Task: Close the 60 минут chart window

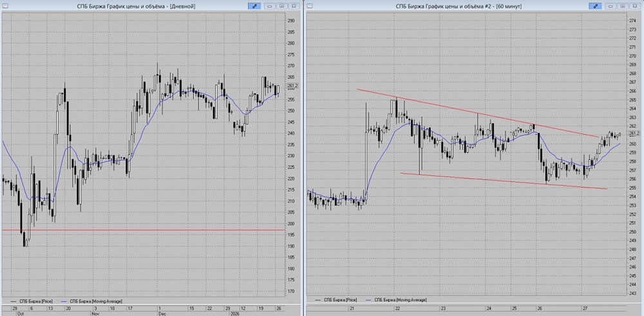Action: pos(634,6)
